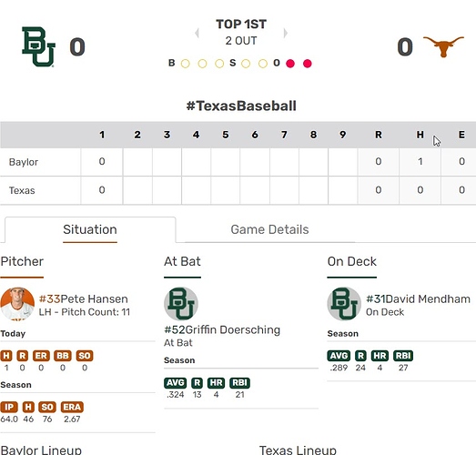Go to previous inning with left arrow
The width and height of the screenshot is (476, 455).
[197, 33]
